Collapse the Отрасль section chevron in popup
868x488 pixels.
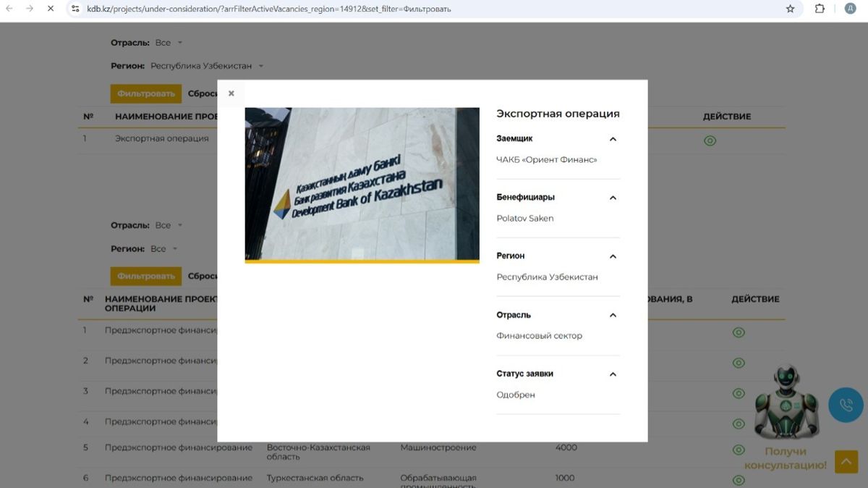613,316
